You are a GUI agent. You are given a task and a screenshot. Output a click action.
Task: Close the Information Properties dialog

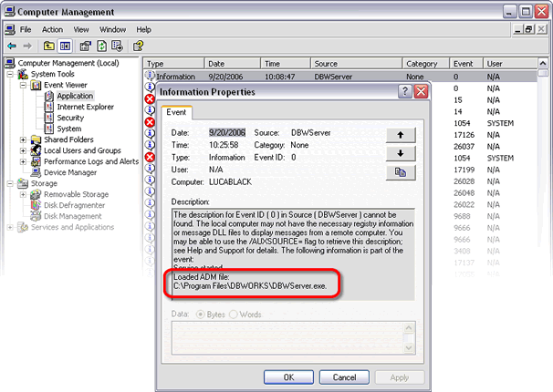421,91
